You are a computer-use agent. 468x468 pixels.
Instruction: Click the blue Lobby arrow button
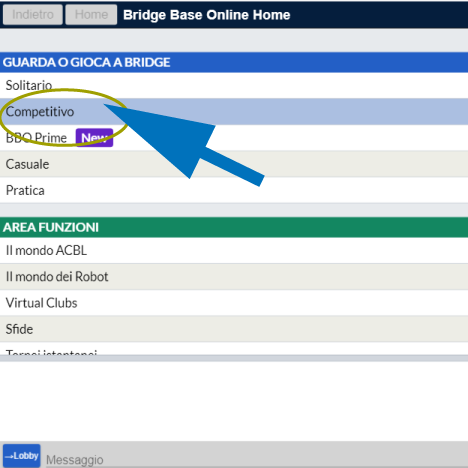coord(22,455)
